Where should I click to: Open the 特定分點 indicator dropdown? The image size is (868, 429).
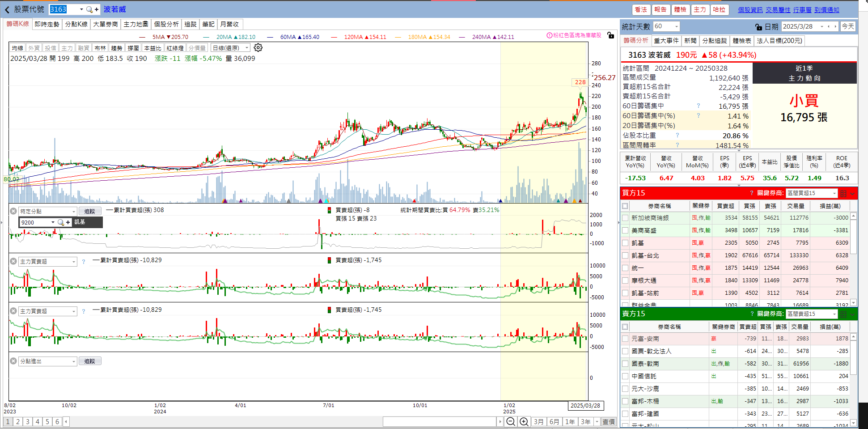coord(74,212)
